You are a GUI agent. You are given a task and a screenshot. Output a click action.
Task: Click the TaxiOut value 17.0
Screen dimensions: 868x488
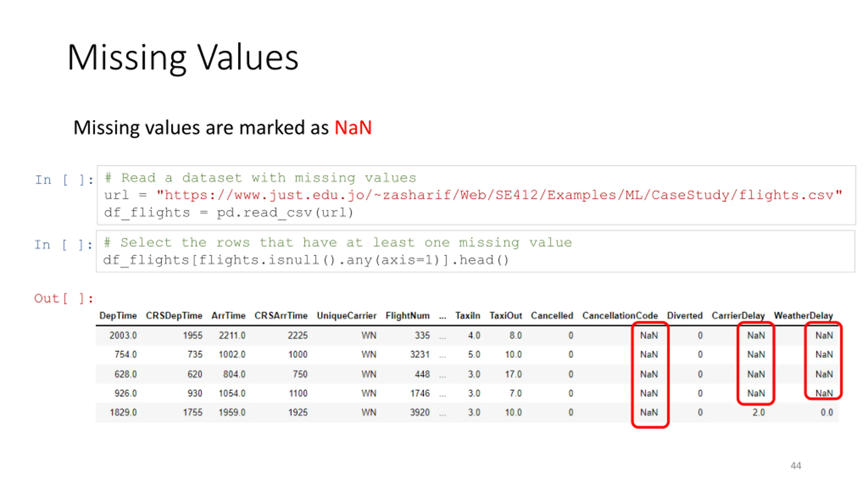513,374
